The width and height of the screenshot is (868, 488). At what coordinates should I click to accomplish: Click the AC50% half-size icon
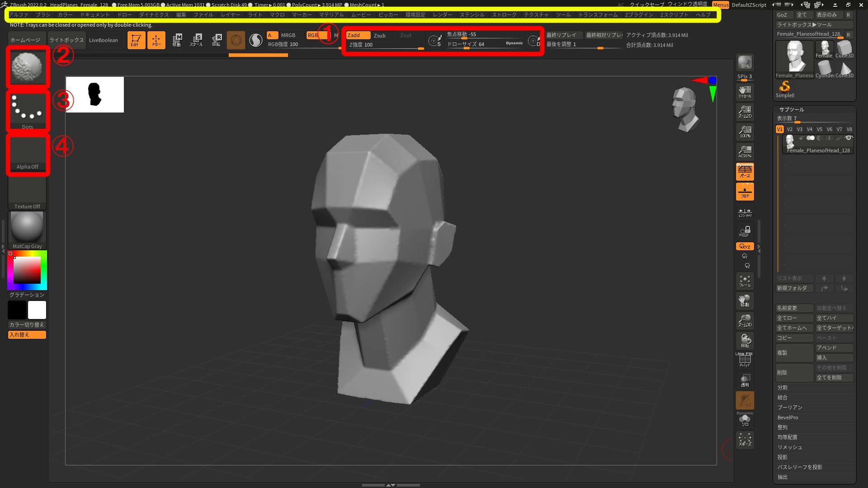point(745,151)
